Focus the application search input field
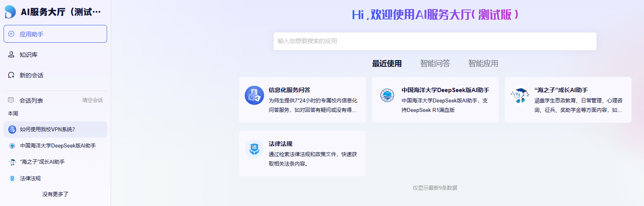644x206 pixels. click(x=435, y=41)
